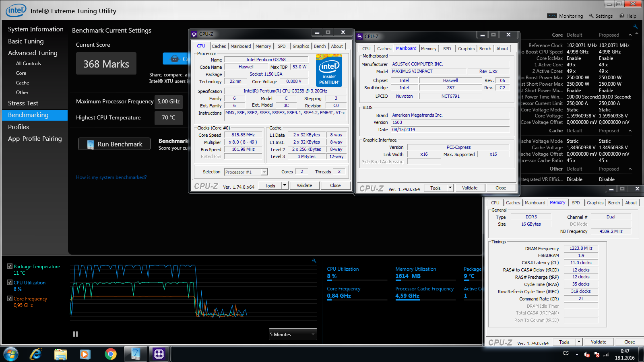Click the wrench icon above the graph
The image size is (644, 362).
click(314, 261)
